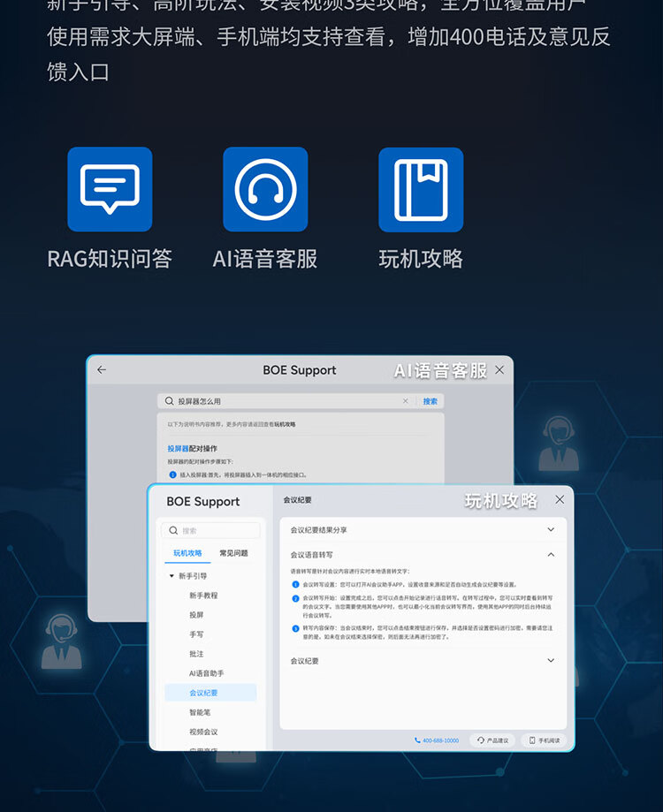Call the 400-688-10000 hotline link
This screenshot has height=812, width=663.
(441, 740)
